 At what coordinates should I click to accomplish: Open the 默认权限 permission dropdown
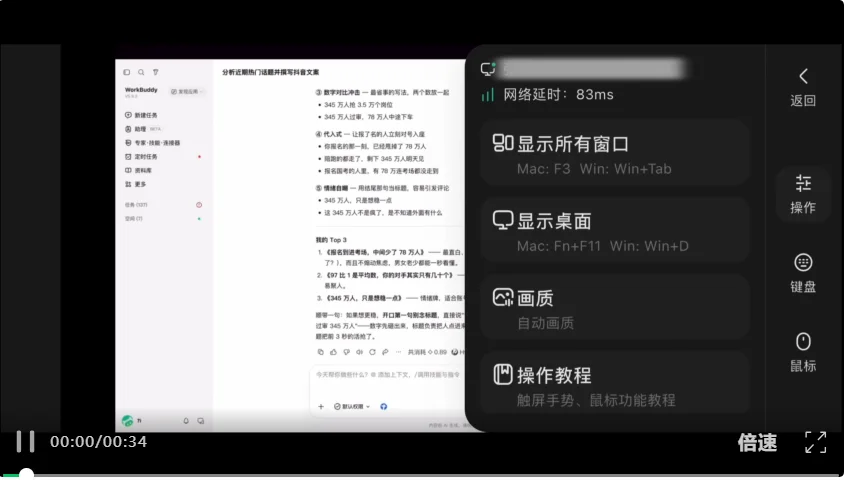(352, 406)
